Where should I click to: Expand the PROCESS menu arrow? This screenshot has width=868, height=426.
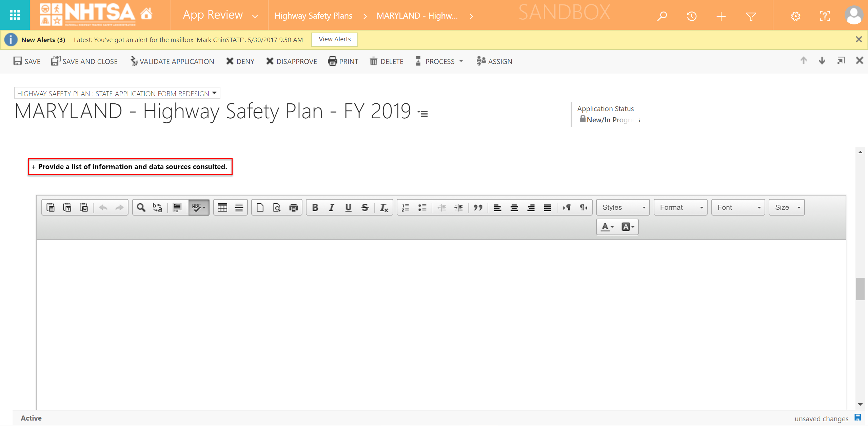(x=461, y=61)
